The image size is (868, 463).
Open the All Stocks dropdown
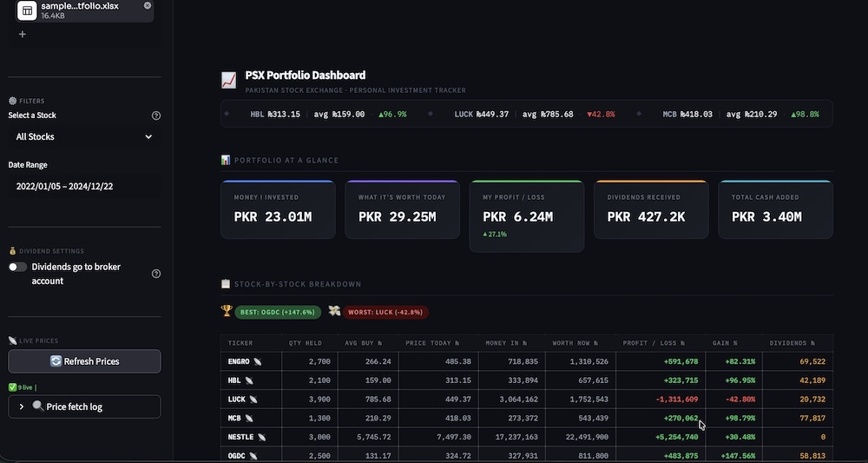tap(84, 136)
